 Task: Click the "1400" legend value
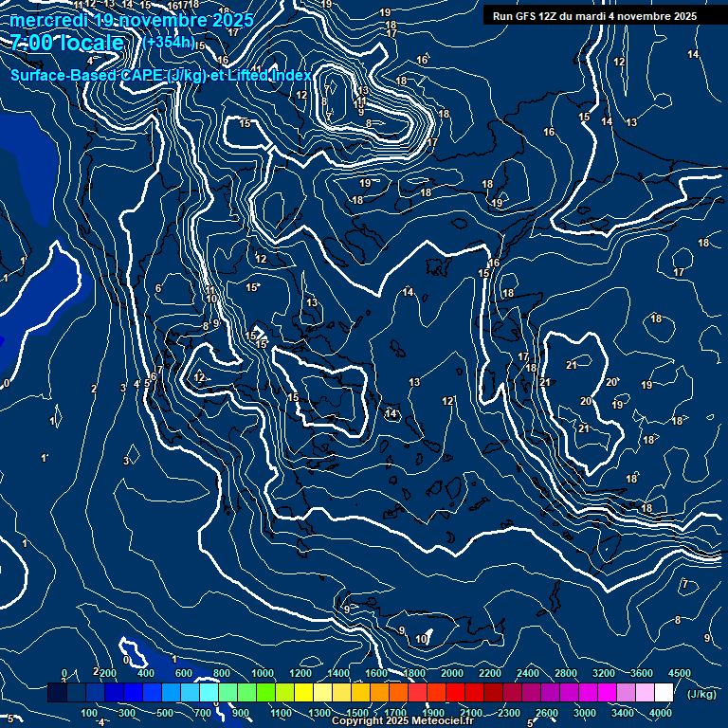point(338,673)
